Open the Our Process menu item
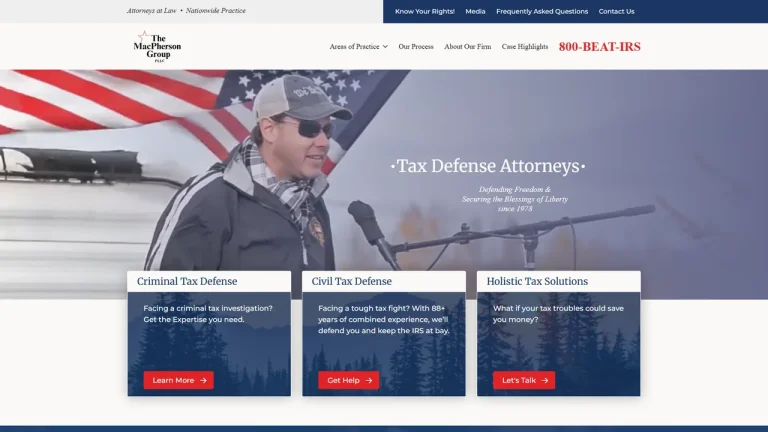The width and height of the screenshot is (768, 432). (x=416, y=47)
